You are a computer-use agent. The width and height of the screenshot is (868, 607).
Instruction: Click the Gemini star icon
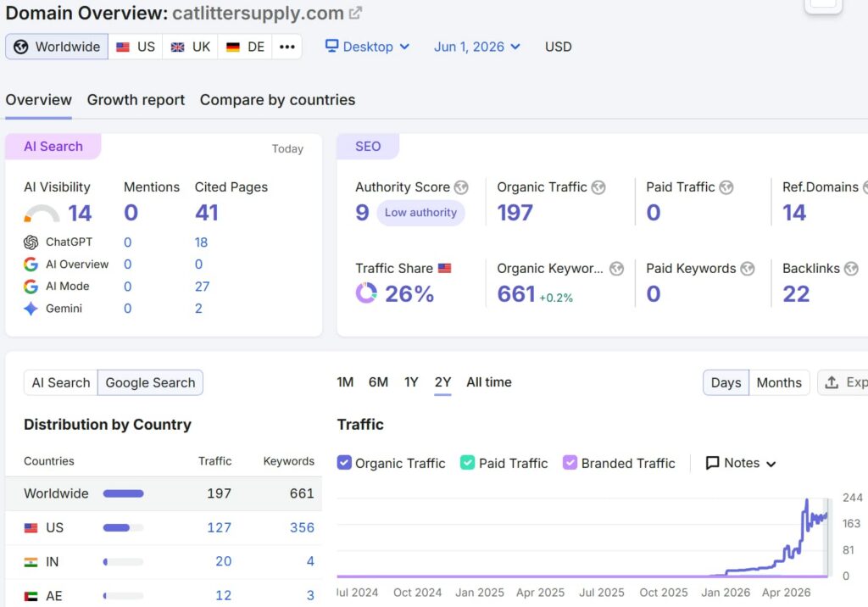coord(31,309)
